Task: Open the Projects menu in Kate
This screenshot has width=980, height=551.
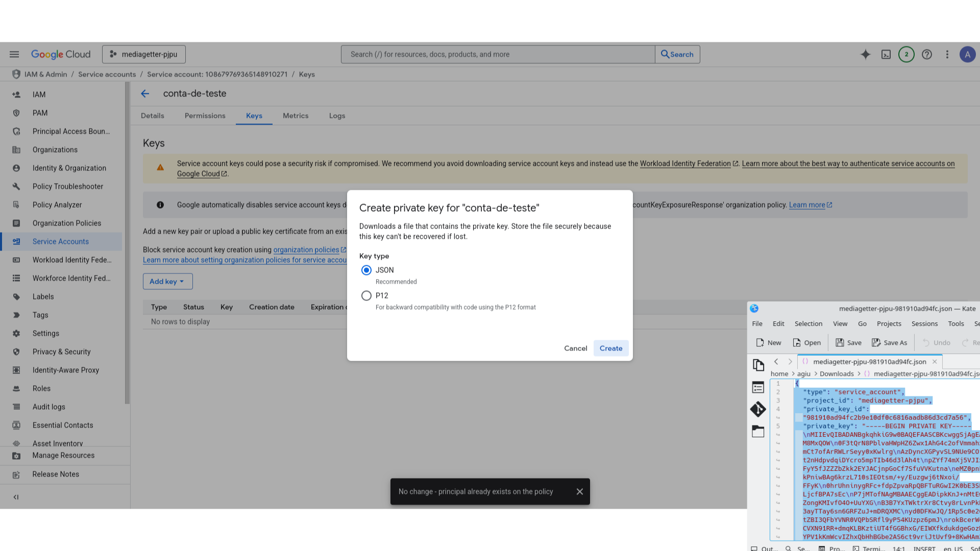Action: (x=889, y=324)
